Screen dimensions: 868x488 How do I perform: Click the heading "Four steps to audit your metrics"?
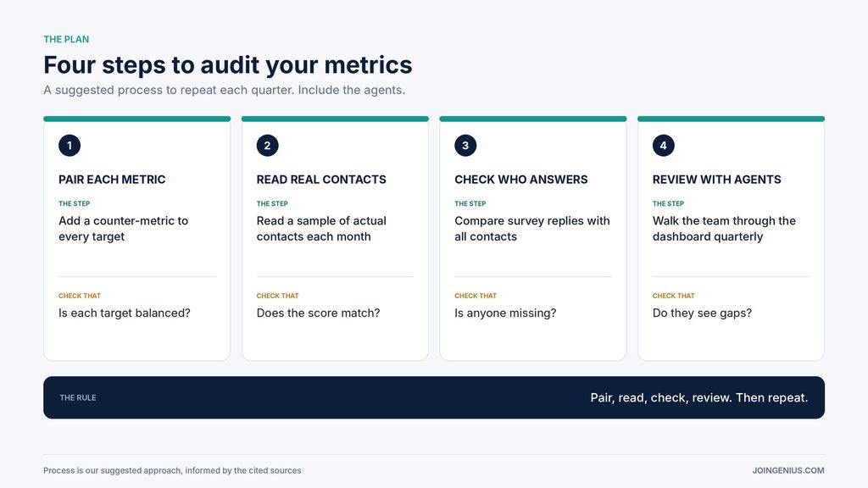[x=228, y=64]
